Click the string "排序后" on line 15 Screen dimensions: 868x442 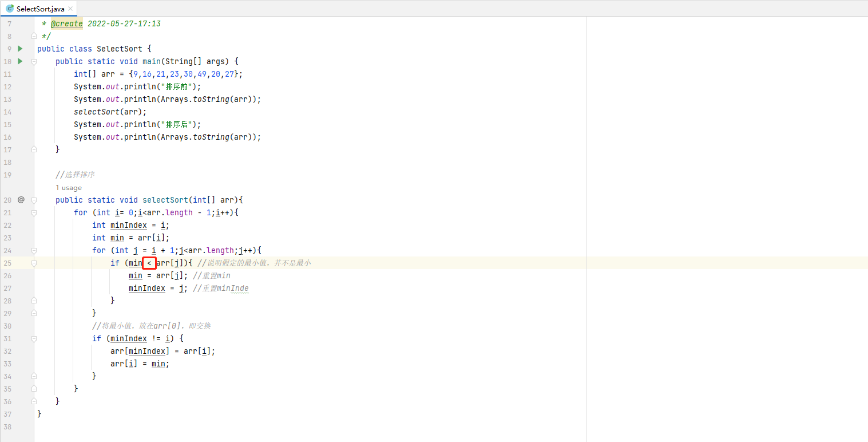(x=177, y=124)
